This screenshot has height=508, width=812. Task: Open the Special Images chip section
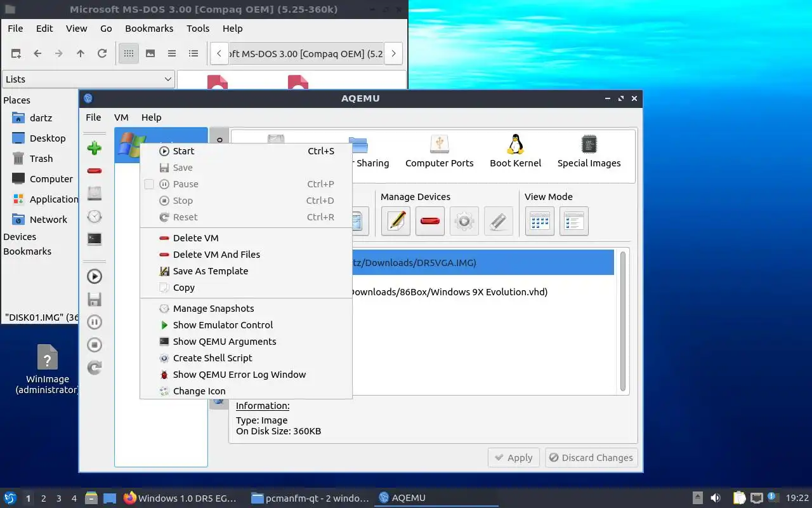[589, 151]
